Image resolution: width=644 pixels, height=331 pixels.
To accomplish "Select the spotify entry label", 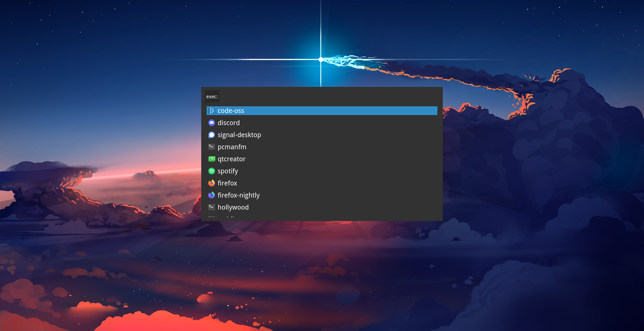I will coord(228,171).
